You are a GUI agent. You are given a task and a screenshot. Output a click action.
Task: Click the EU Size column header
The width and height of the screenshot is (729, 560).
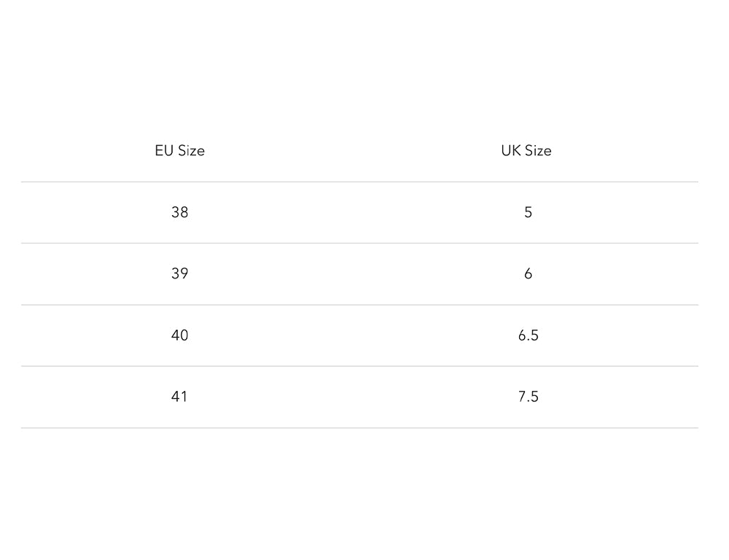[x=179, y=151]
